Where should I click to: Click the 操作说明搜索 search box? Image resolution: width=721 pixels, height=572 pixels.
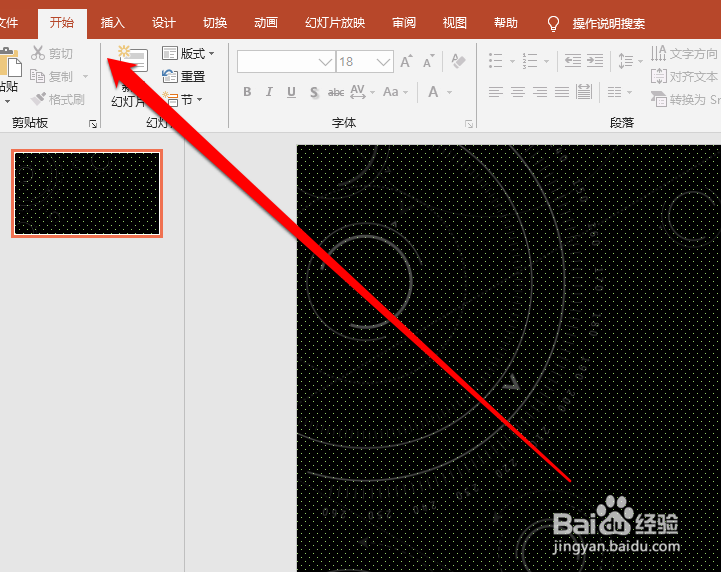click(609, 23)
